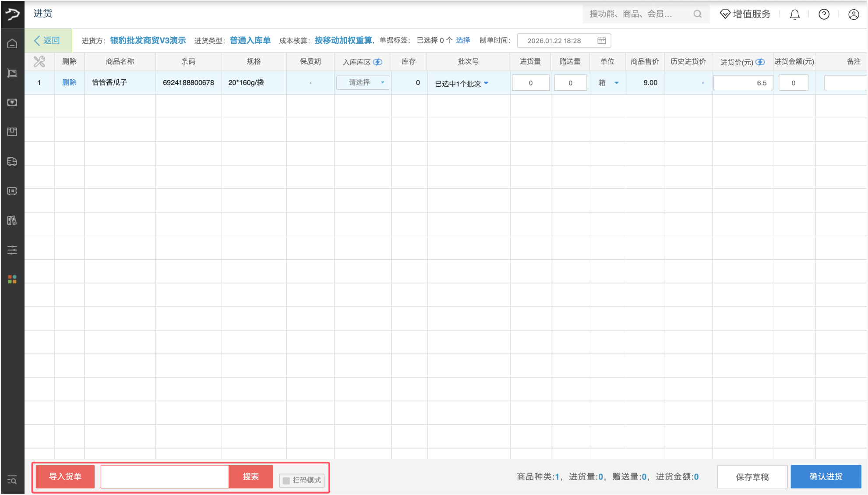The image size is (868, 495).
Task: Click the 删除 link in row 1
Action: point(69,82)
